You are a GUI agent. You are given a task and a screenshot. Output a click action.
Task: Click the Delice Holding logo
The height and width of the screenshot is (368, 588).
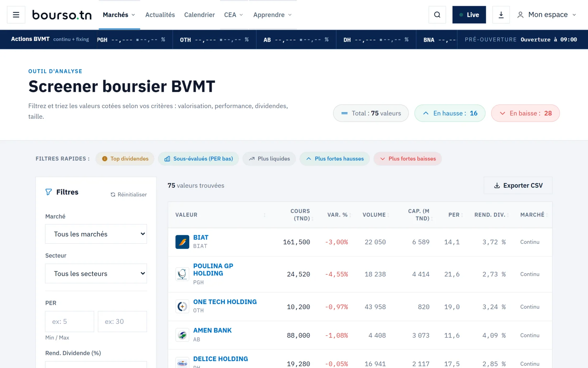pyautogui.click(x=182, y=363)
